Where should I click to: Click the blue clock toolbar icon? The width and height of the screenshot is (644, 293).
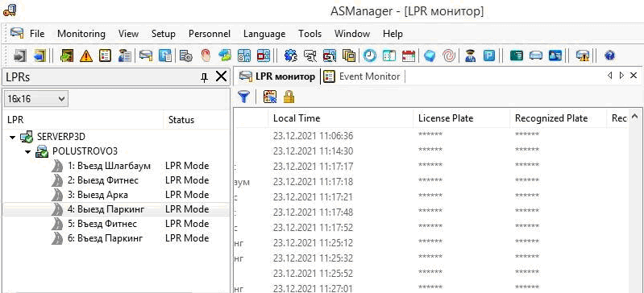(x=370, y=56)
